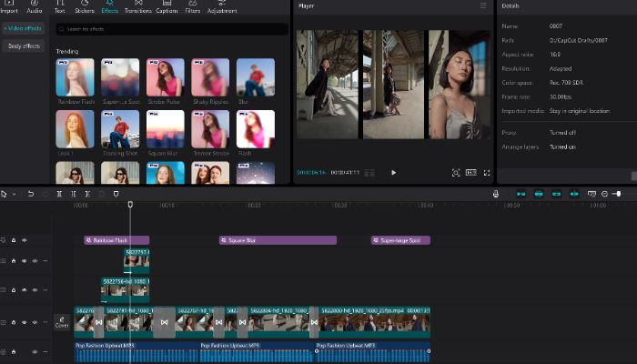Select the Rainbow Flash effect thumbnail
The image size is (637, 364).
click(x=75, y=77)
